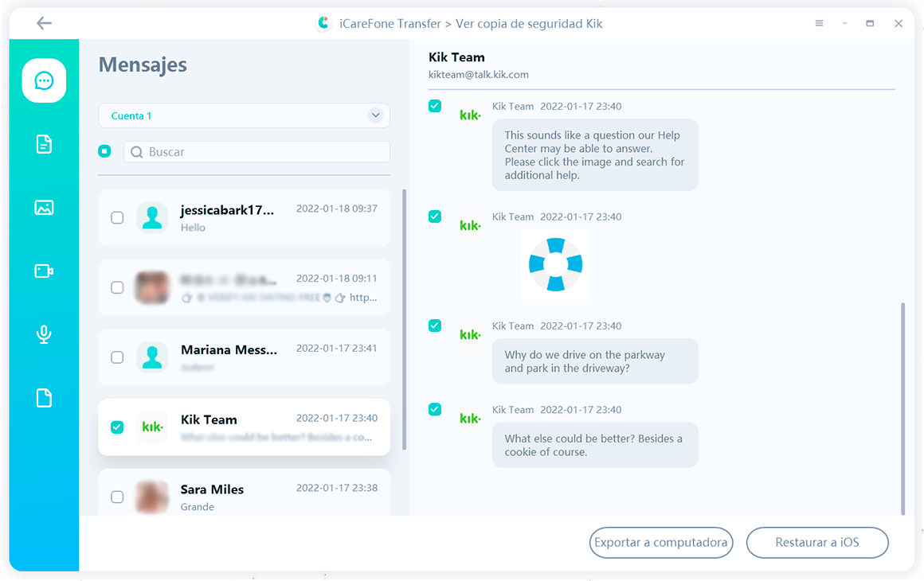
Task: Open the Photos section in sidebar
Action: [44, 207]
